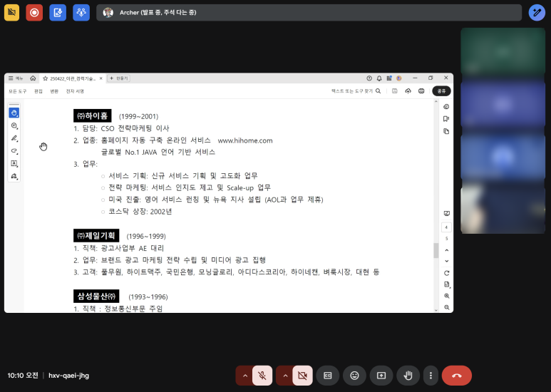Viewport: 551px width, 392px height.
Task: Open the first blurred participant tile
Action: 503,51
